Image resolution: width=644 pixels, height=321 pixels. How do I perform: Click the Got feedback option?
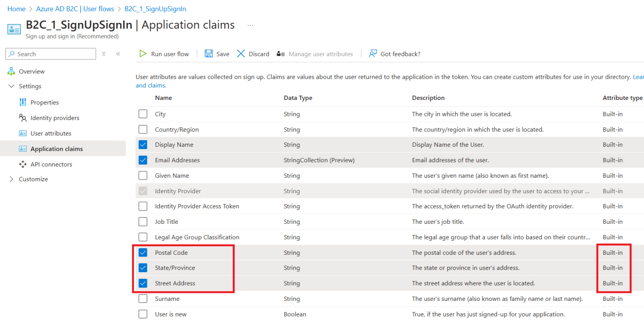394,54
